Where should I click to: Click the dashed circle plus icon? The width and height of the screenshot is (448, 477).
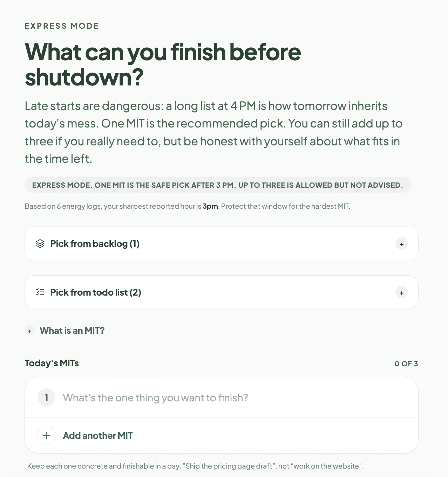(x=46, y=436)
